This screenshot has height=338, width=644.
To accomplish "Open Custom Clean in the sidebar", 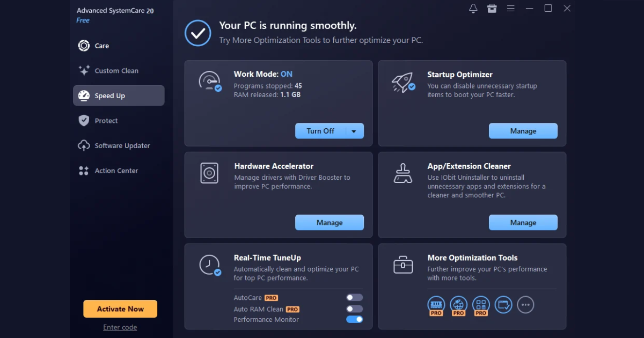I will click(x=119, y=70).
